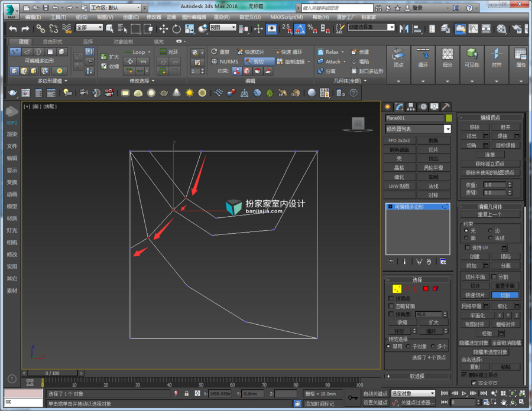The width and height of the screenshot is (532, 411).
Task: Open the 视图 reference coordinate dropdown
Action: (x=223, y=27)
